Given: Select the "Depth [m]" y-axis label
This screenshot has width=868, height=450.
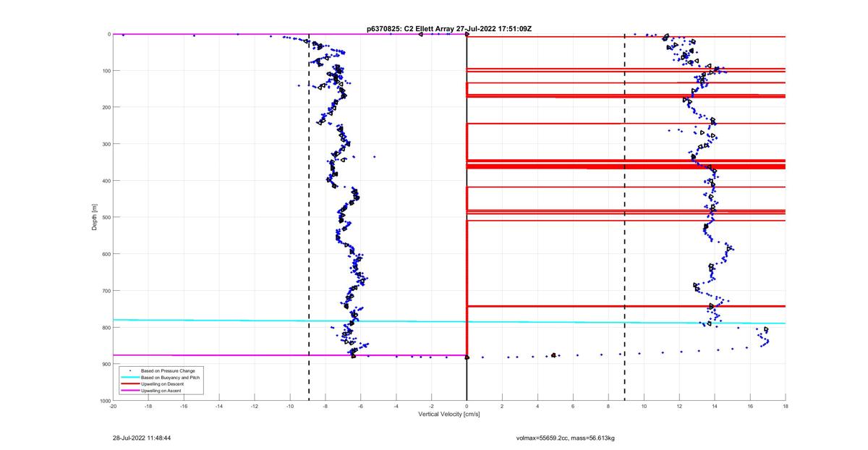Looking at the screenshot, I should tap(94, 217).
